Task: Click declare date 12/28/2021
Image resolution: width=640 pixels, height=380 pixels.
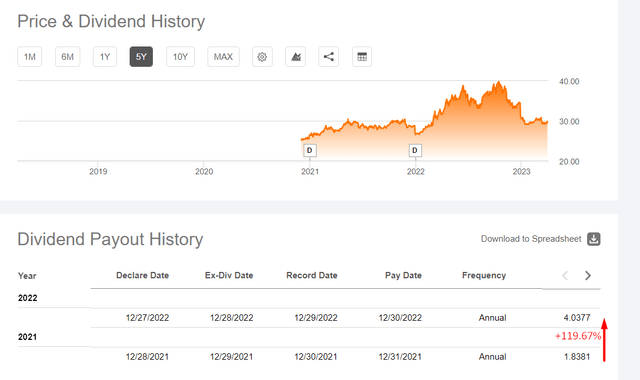Action: [x=147, y=357]
